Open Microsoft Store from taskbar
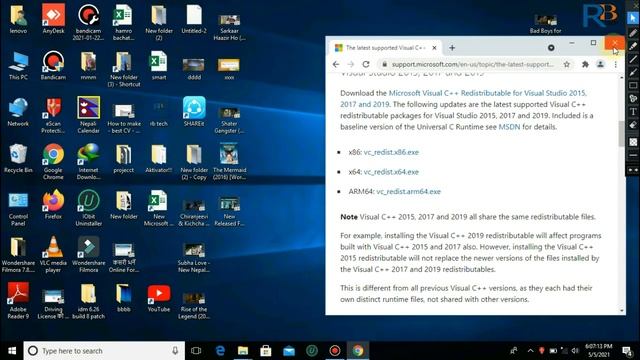The width and height of the screenshot is (640, 360). (x=266, y=351)
